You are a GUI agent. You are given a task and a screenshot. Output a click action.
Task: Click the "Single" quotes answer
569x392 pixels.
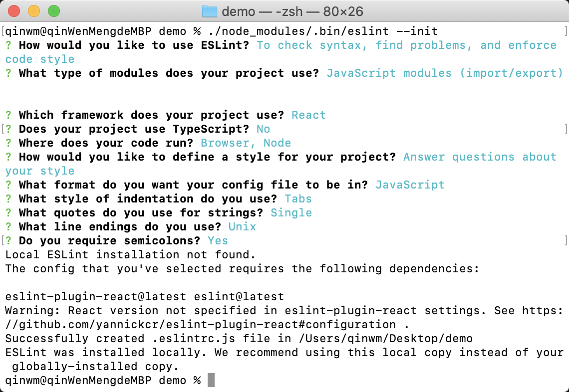tap(291, 213)
